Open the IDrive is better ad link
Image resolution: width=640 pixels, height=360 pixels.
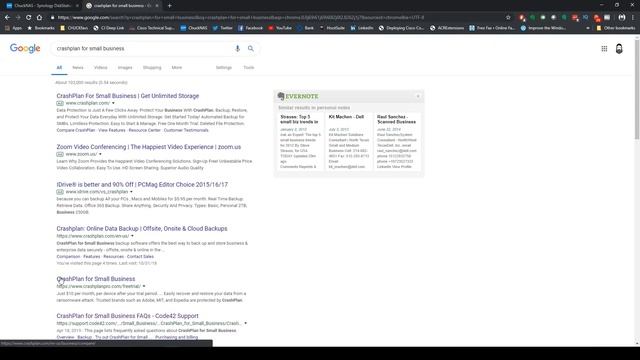pyautogui.click(x=142, y=184)
